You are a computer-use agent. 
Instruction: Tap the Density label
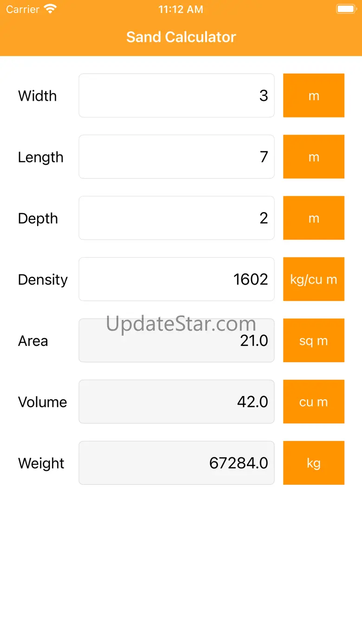[43, 280]
